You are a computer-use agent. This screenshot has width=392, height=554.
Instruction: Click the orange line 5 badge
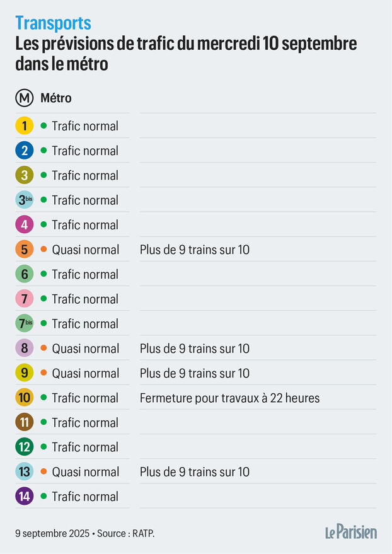coord(25,250)
